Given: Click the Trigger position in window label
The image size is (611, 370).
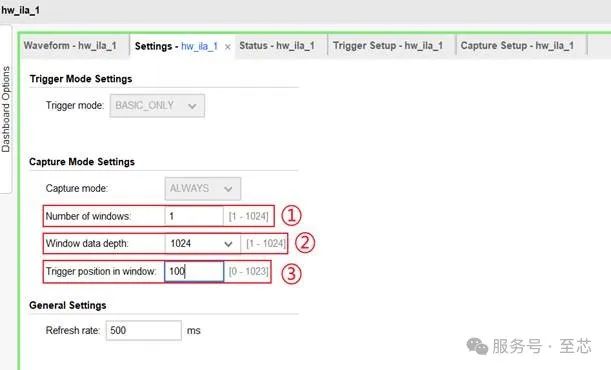Looking at the screenshot, I should (101, 271).
